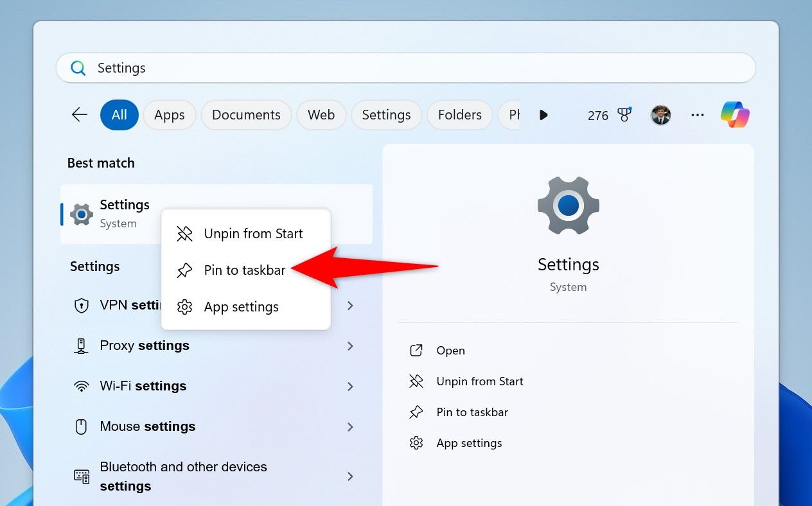Click the mouse icon beside Mouse settings
The height and width of the screenshot is (506, 812).
click(82, 426)
